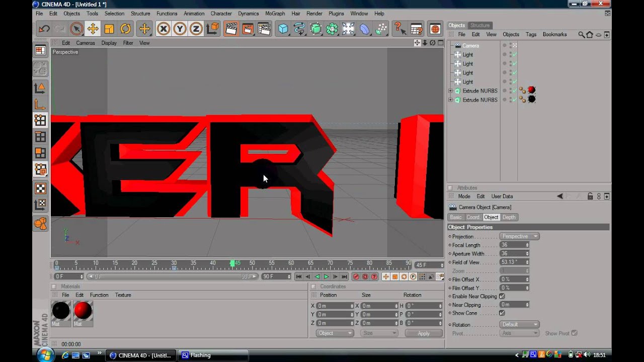
Task: Select Use Texture tool checkerboard icon
Action: point(40,188)
